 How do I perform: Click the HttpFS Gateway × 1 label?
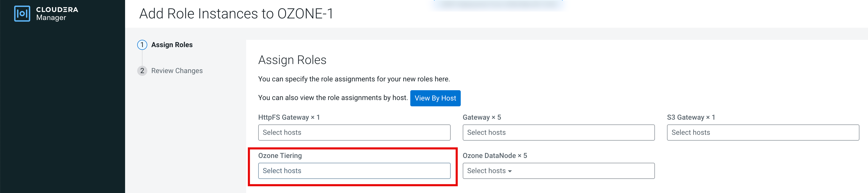(x=289, y=117)
